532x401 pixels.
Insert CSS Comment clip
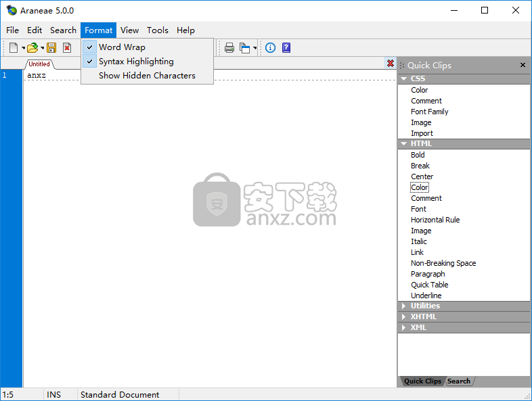click(426, 101)
